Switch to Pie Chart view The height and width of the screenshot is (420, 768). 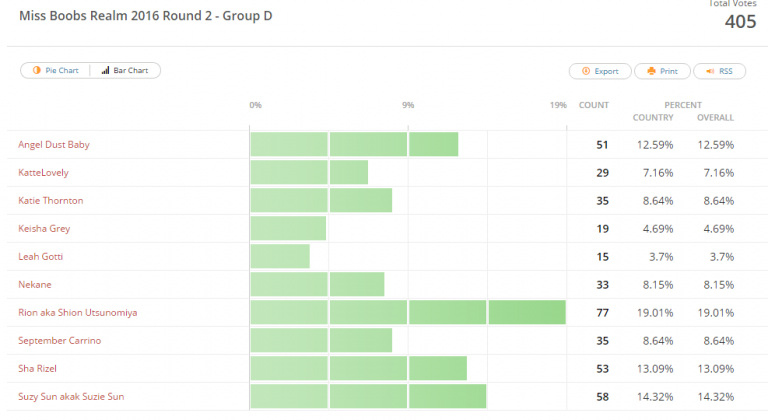coord(55,70)
